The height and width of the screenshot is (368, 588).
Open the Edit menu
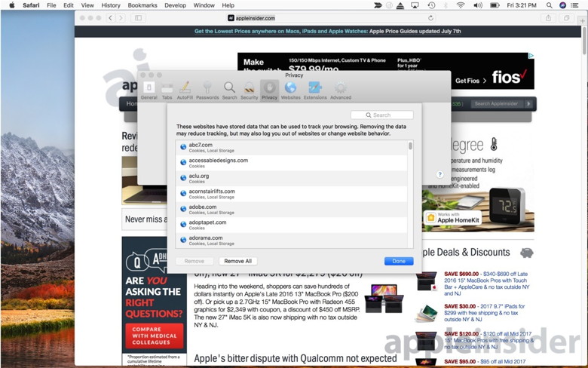click(x=69, y=5)
